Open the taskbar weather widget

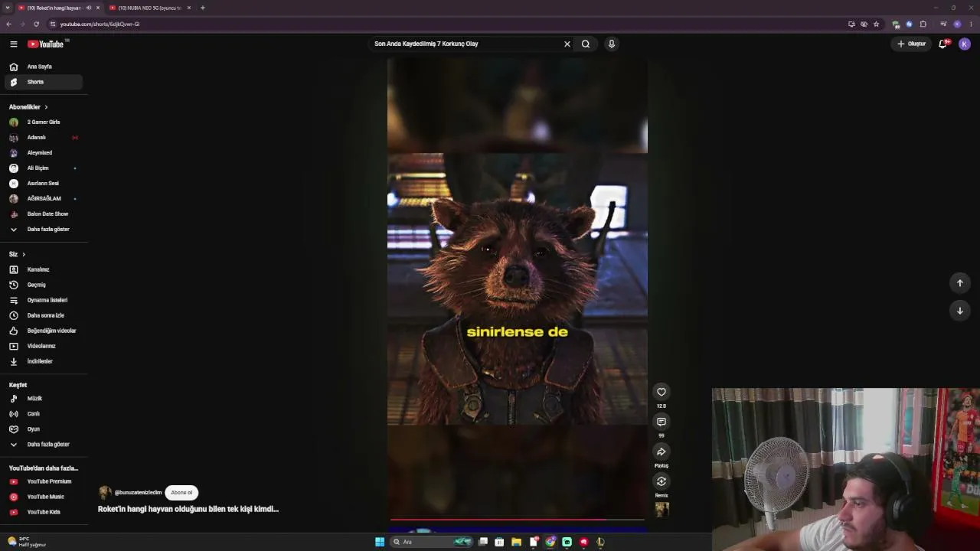tap(26, 542)
